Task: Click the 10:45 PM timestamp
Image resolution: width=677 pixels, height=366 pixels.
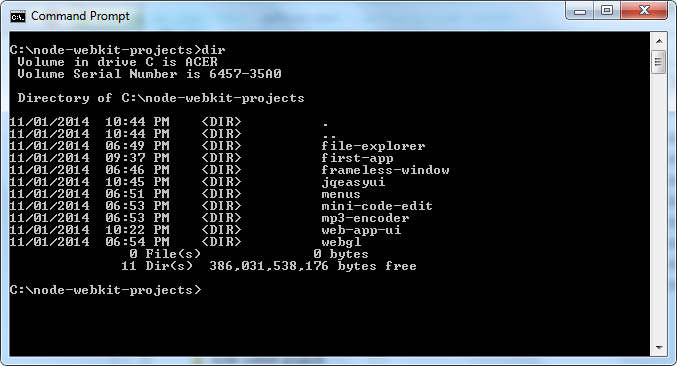Action: click(x=137, y=182)
